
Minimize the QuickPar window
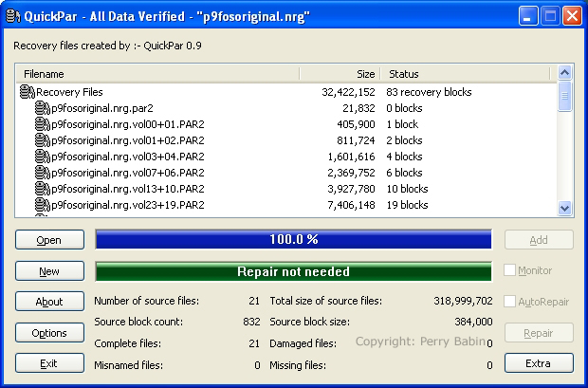[x=528, y=16]
